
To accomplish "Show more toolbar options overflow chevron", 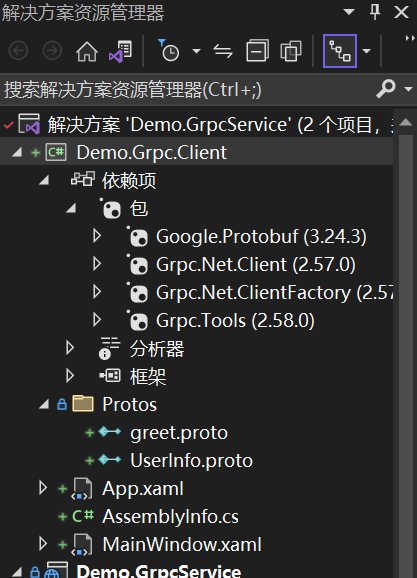I will click(x=410, y=38).
